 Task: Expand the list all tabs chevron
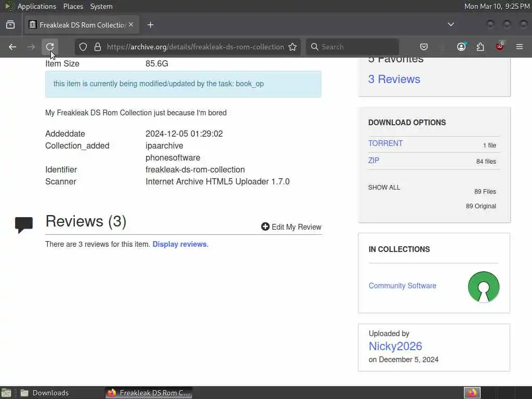point(451,24)
